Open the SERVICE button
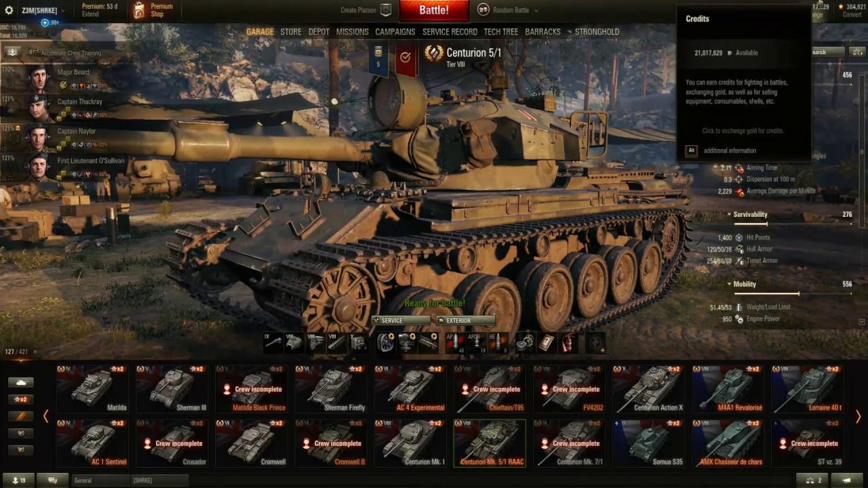Screen dimensions: 868x488 click(400, 321)
